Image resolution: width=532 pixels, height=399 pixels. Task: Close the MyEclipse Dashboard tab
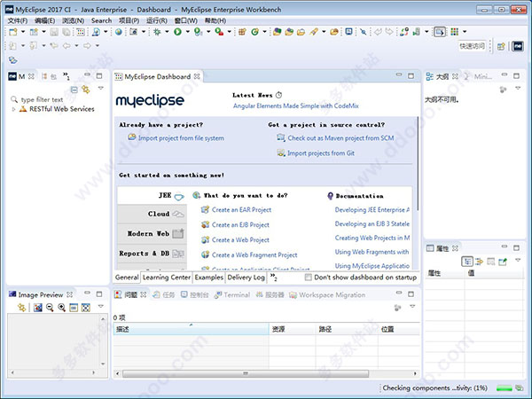click(x=197, y=76)
